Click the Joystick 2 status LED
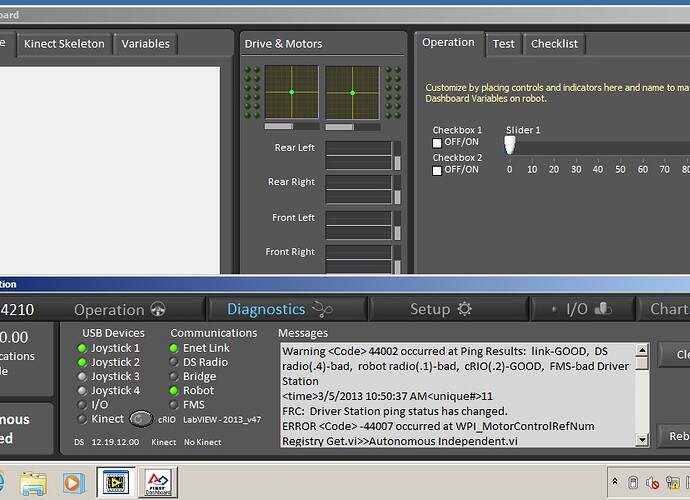 82,362
